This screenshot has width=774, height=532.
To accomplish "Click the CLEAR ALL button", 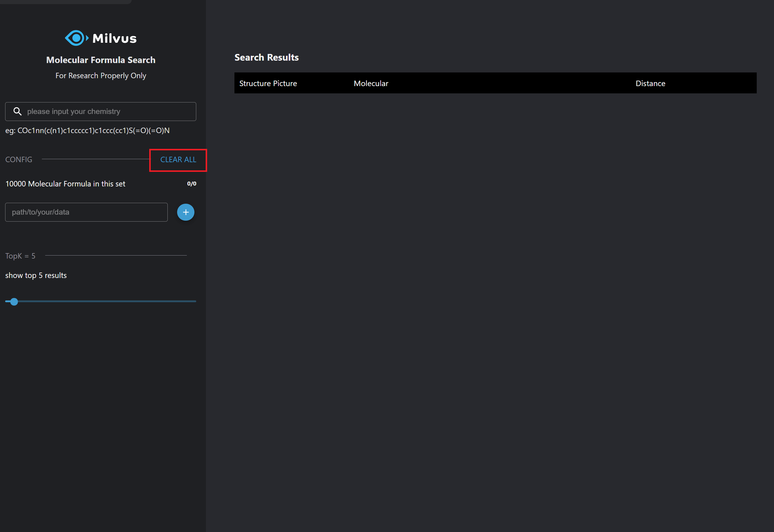I will 178,160.
